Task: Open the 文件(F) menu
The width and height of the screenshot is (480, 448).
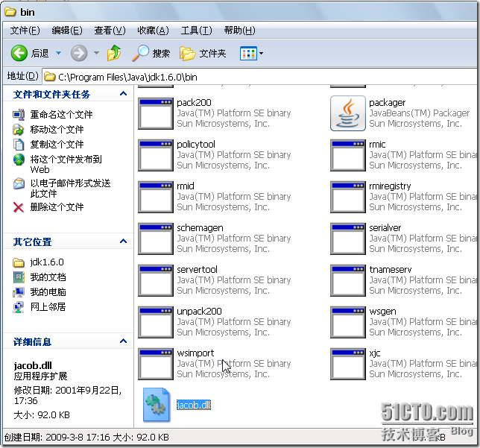Action: [25, 31]
